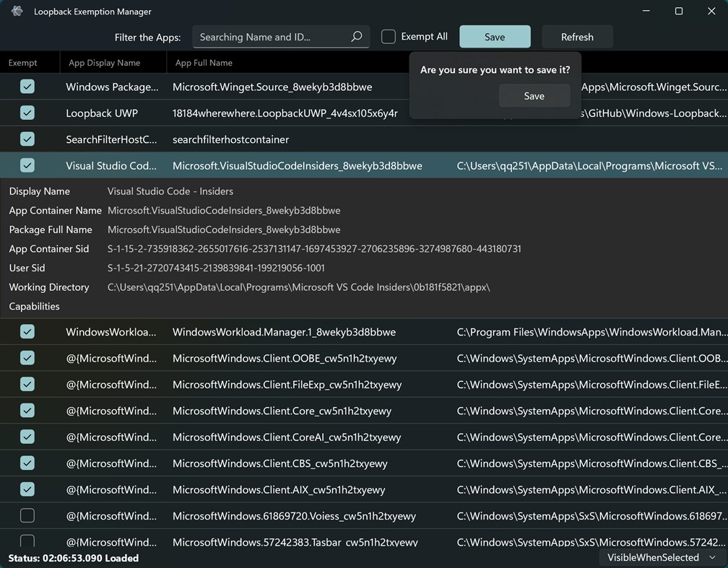Image resolution: width=728 pixels, height=568 pixels.
Task: Click the App Container Sid value
Action: pos(314,249)
